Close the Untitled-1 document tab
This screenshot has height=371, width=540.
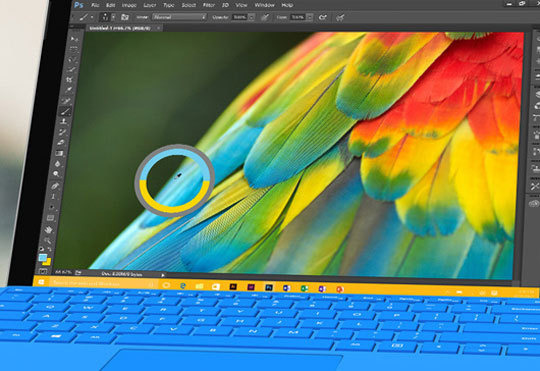pos(158,28)
